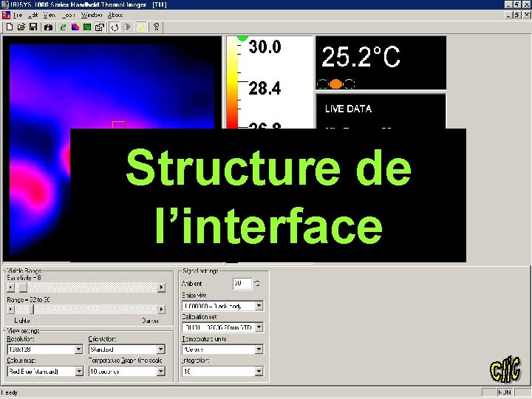The image size is (532, 399).
Task: Click the Range slider Lighter arrow
Action: [x=11, y=310]
